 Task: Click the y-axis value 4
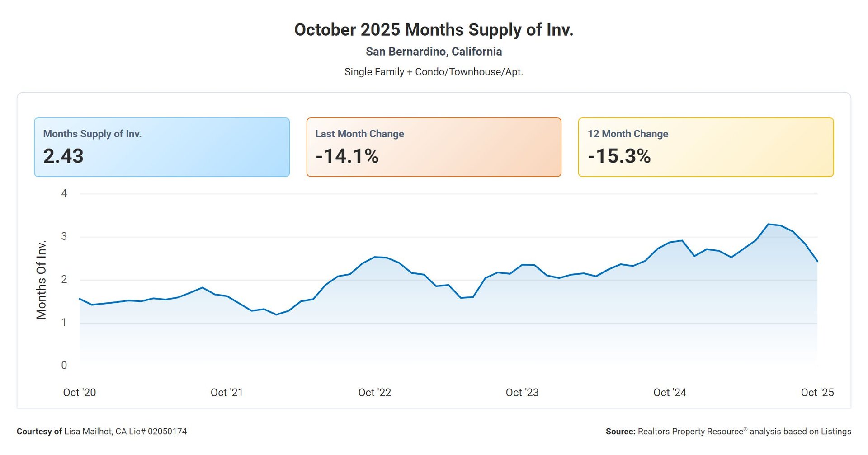(64, 193)
